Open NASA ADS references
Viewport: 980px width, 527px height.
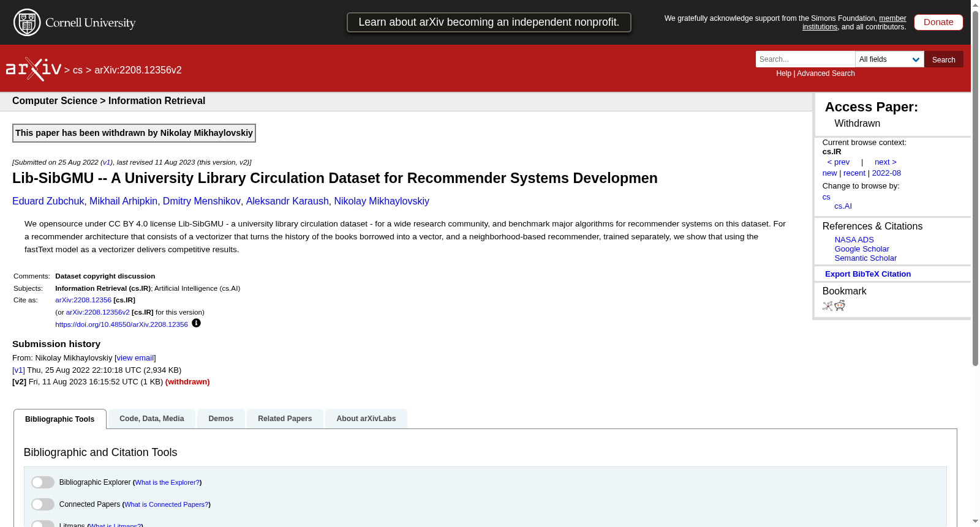(x=854, y=240)
